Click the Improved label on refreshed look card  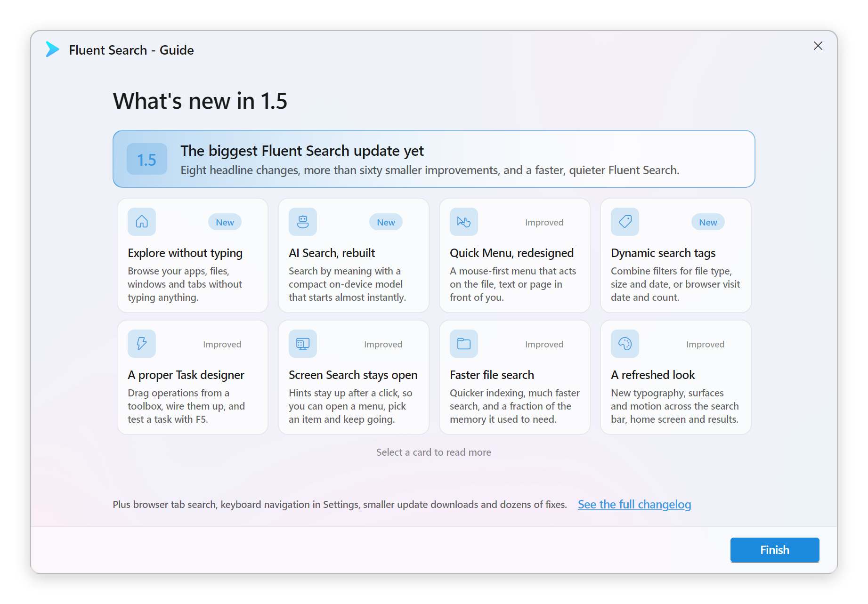(x=705, y=344)
